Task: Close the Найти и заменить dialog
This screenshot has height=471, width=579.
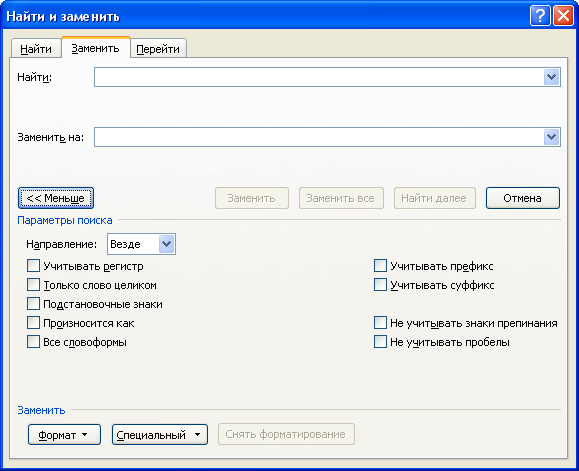Action: pyautogui.click(x=563, y=16)
